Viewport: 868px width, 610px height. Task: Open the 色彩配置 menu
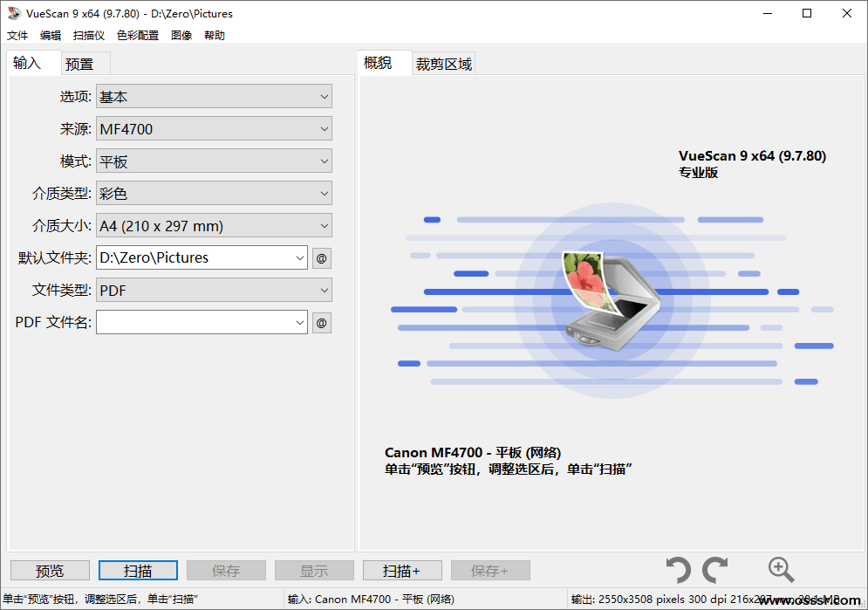click(x=138, y=36)
